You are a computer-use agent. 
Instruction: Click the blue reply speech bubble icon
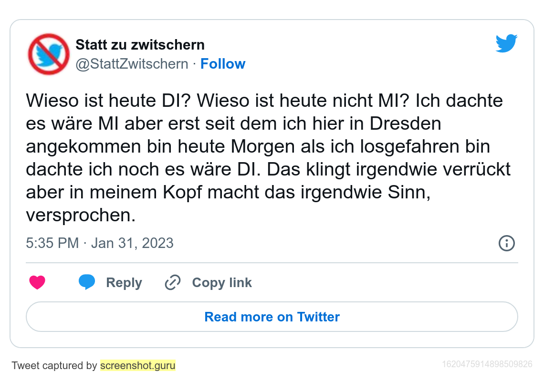[87, 282]
